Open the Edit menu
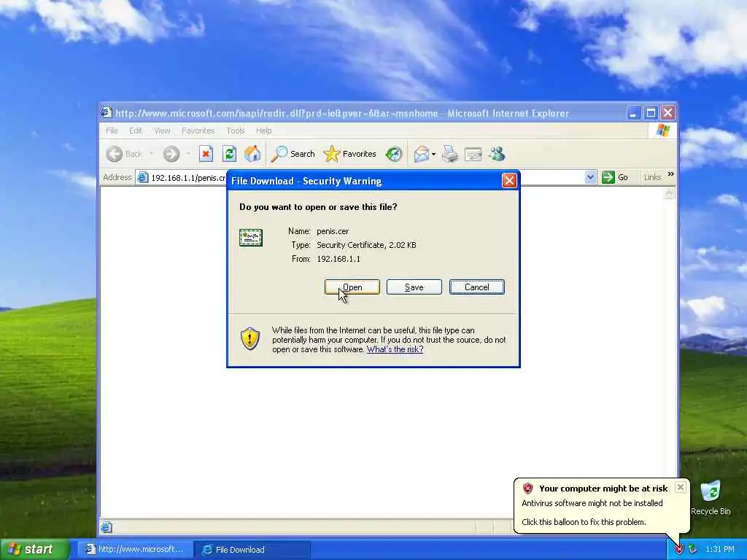This screenshot has height=560, width=747. coord(135,131)
